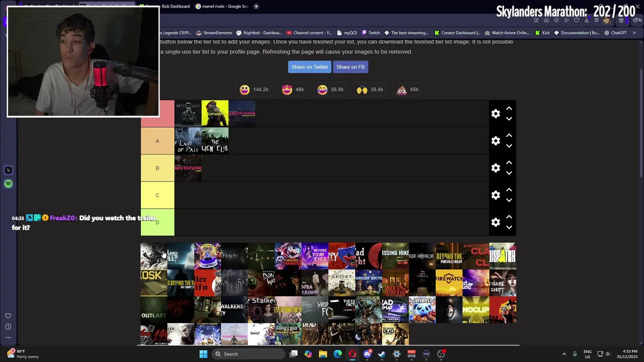The width and height of the screenshot is (644, 362).
Task: Move the A tier row down
Action: pyautogui.click(x=509, y=146)
